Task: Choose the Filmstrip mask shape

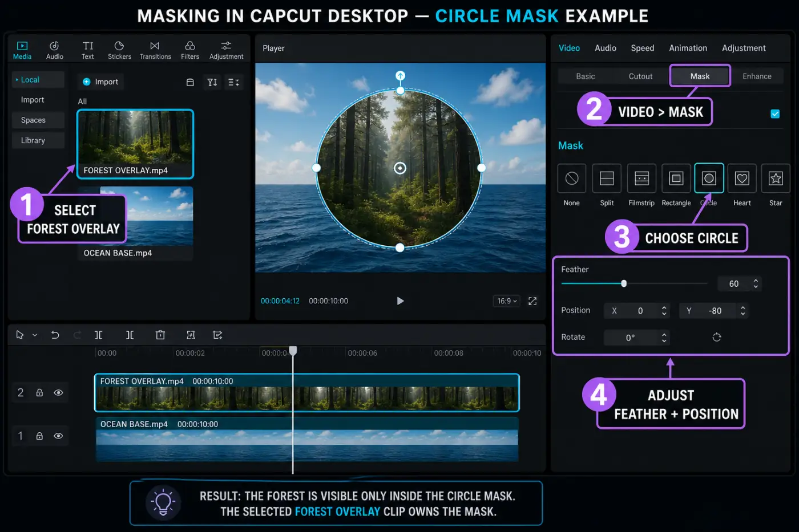Action: 641,178
